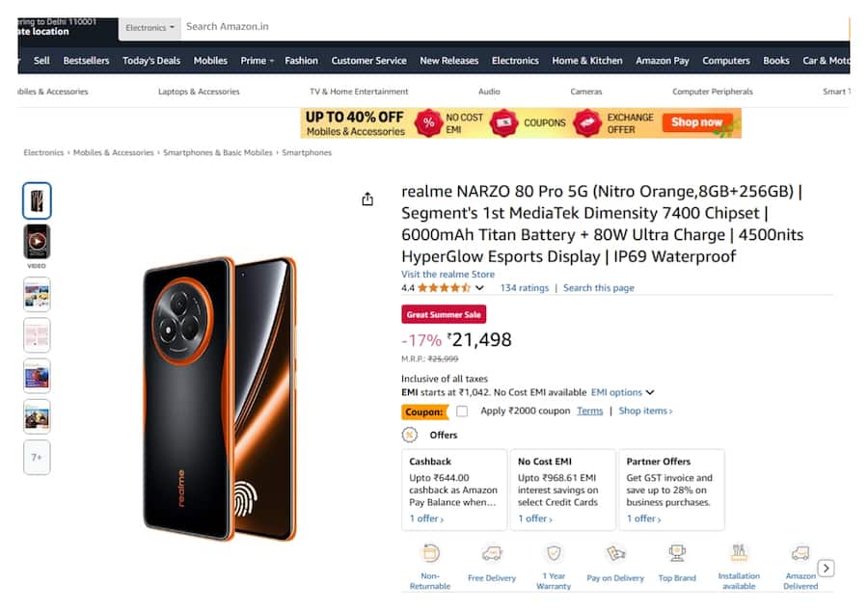Visit the realme Store link
The width and height of the screenshot is (868, 610).
(448, 274)
